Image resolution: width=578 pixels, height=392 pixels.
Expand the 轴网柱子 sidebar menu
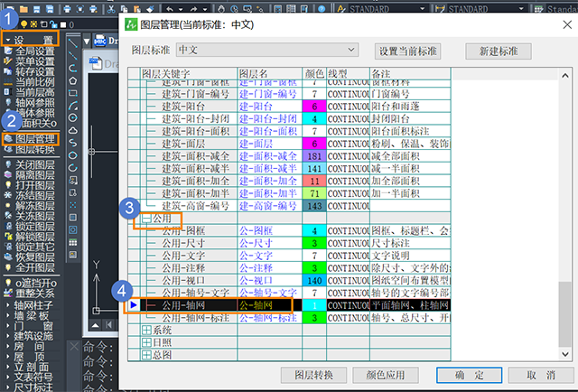click(30, 305)
